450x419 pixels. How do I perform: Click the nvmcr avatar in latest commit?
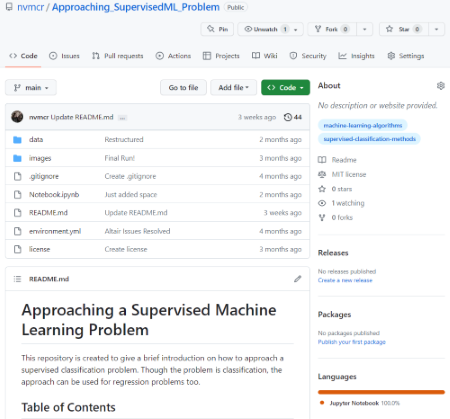coord(17,117)
